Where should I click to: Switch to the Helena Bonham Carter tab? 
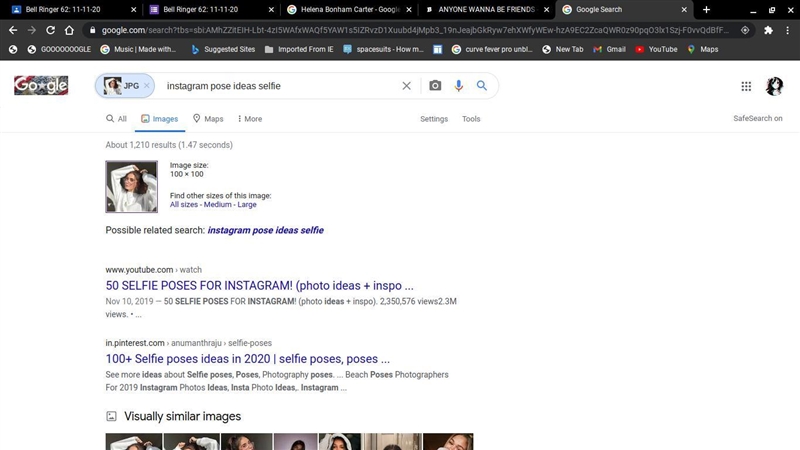(x=349, y=9)
